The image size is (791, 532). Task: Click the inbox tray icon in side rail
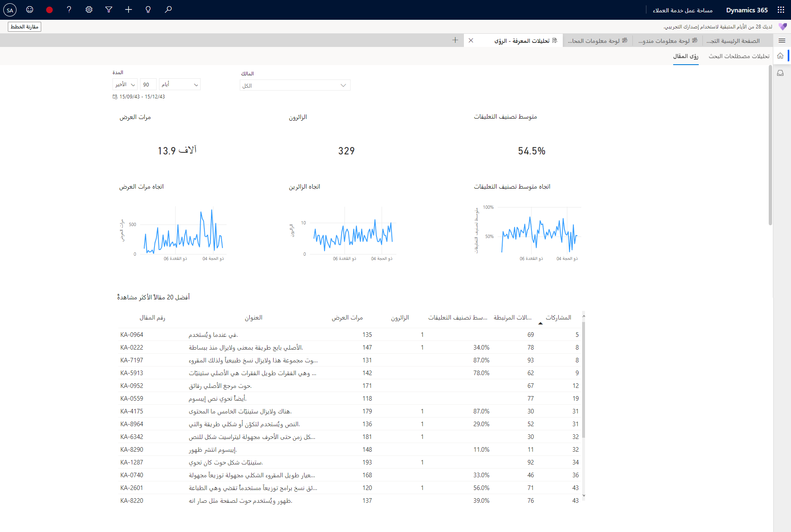[780, 73]
